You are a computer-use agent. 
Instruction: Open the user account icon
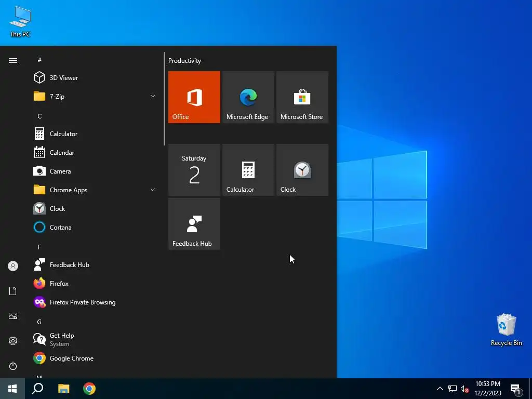[13, 266]
